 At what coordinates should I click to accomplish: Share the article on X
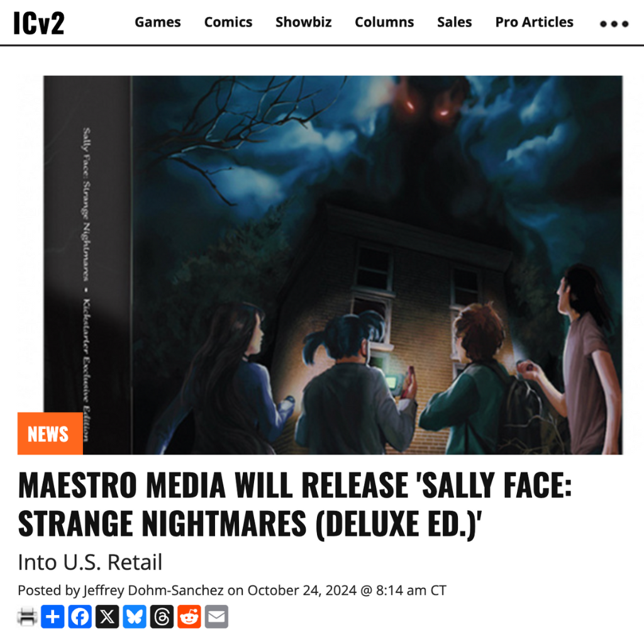107,616
